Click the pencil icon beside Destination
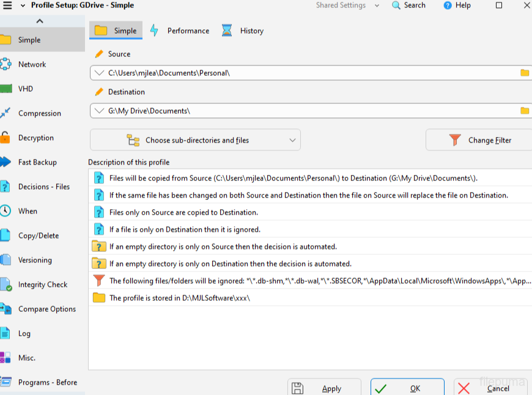This screenshot has width=532, height=395. pyautogui.click(x=100, y=92)
